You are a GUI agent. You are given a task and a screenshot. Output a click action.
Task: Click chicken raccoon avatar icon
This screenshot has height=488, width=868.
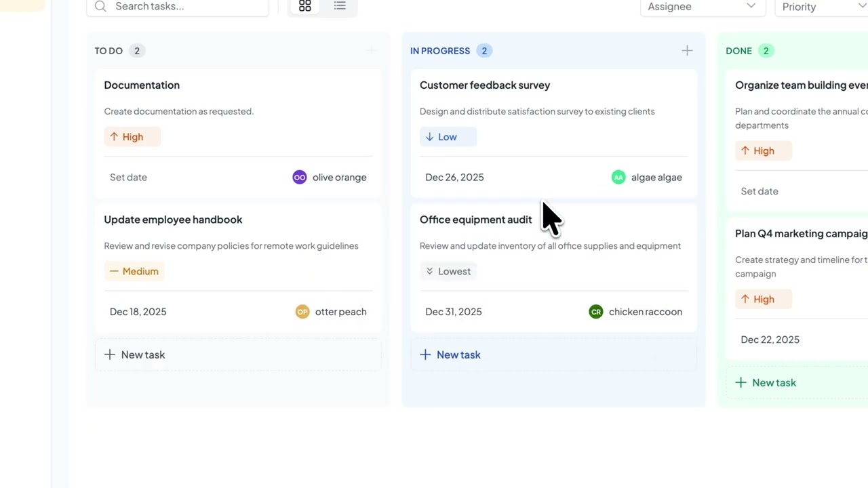pos(596,312)
